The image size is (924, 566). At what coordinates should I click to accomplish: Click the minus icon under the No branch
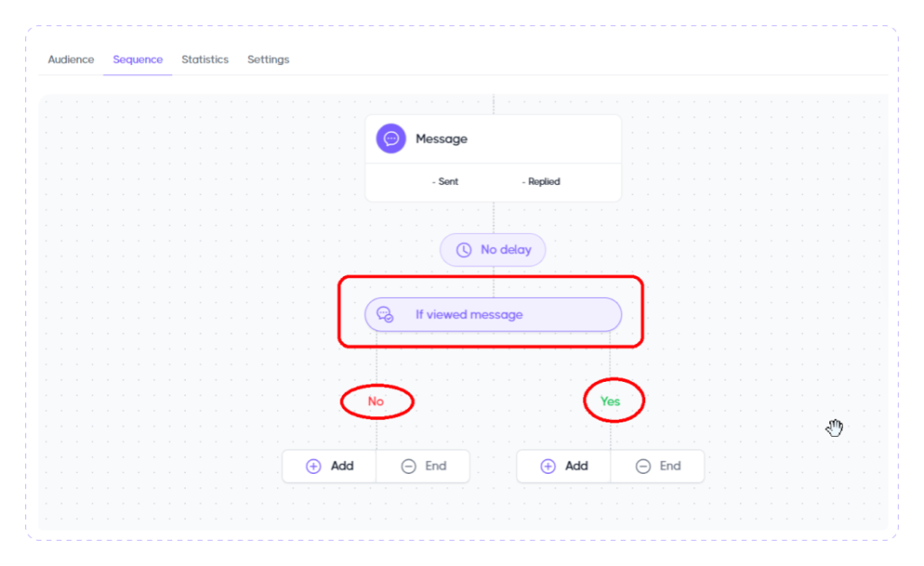(x=409, y=467)
